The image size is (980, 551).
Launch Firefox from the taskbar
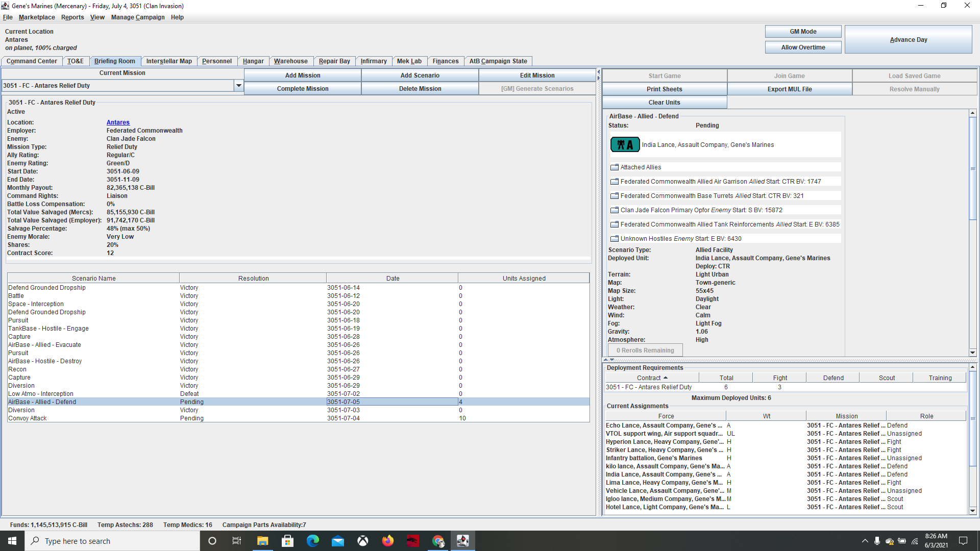(x=387, y=541)
